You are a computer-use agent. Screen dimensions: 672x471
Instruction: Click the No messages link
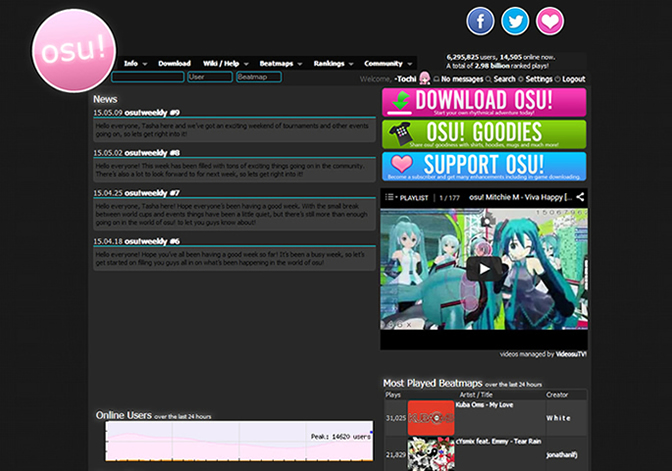click(462, 79)
